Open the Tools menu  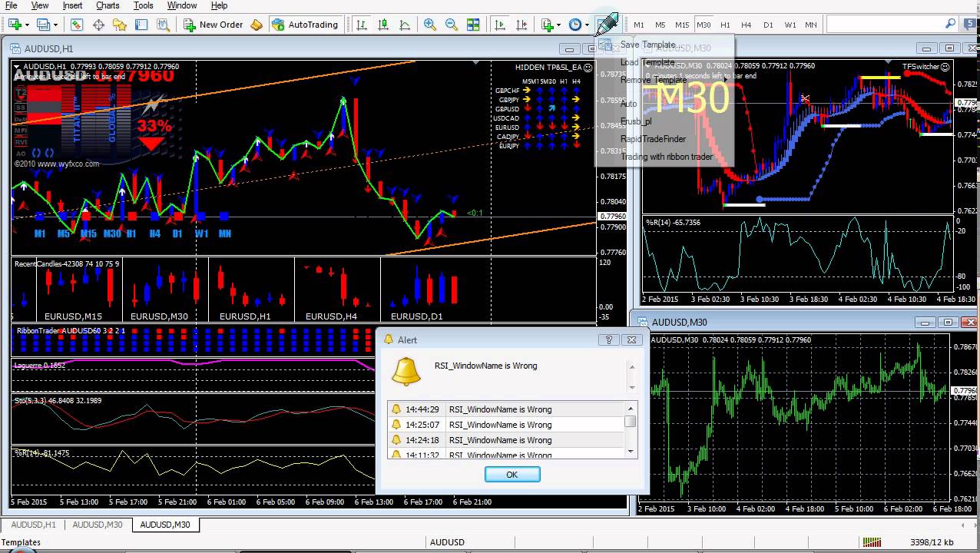pos(144,5)
